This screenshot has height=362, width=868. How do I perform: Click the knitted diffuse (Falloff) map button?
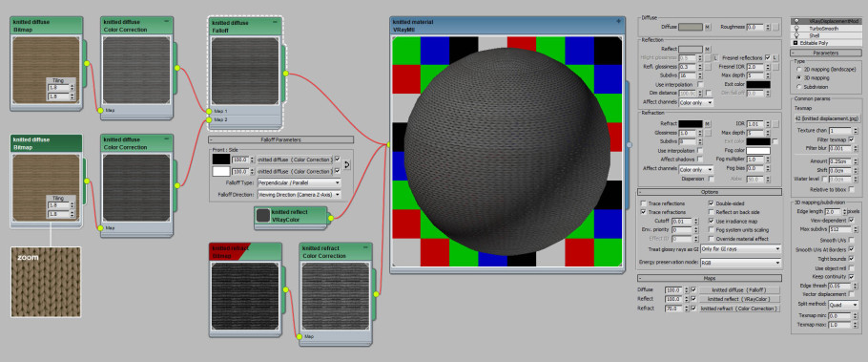(x=739, y=290)
